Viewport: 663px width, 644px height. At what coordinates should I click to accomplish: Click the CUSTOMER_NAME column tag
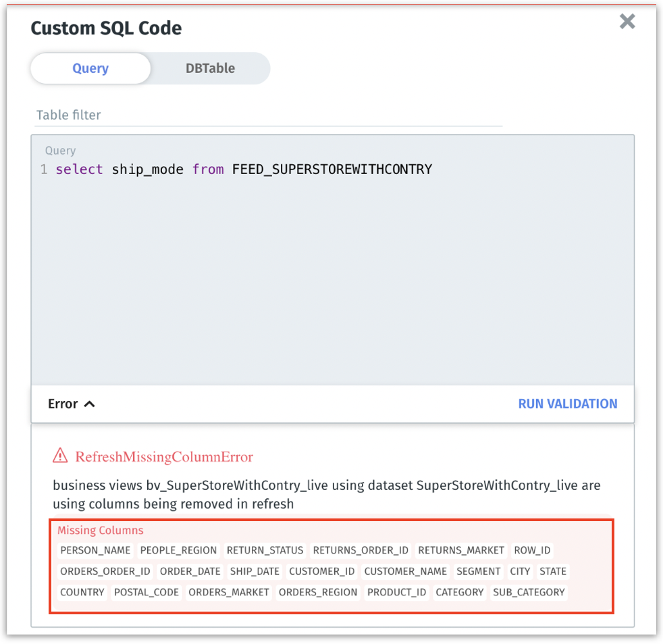pos(405,571)
